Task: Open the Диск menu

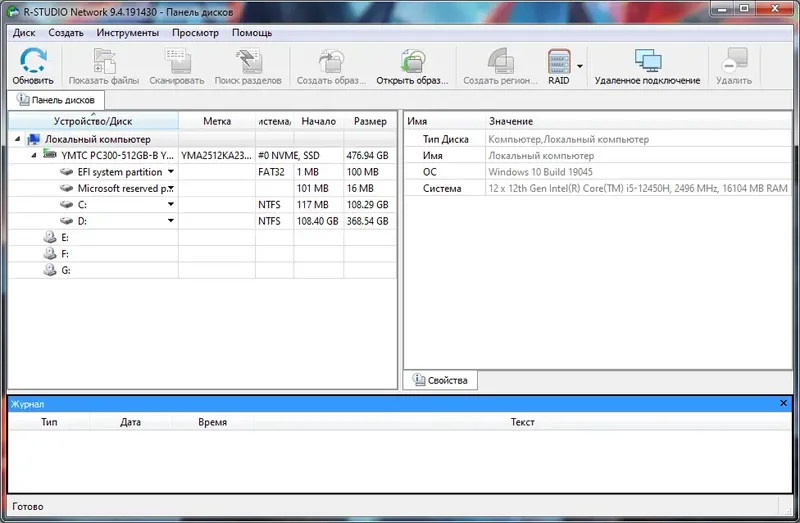Action: pyautogui.click(x=24, y=33)
